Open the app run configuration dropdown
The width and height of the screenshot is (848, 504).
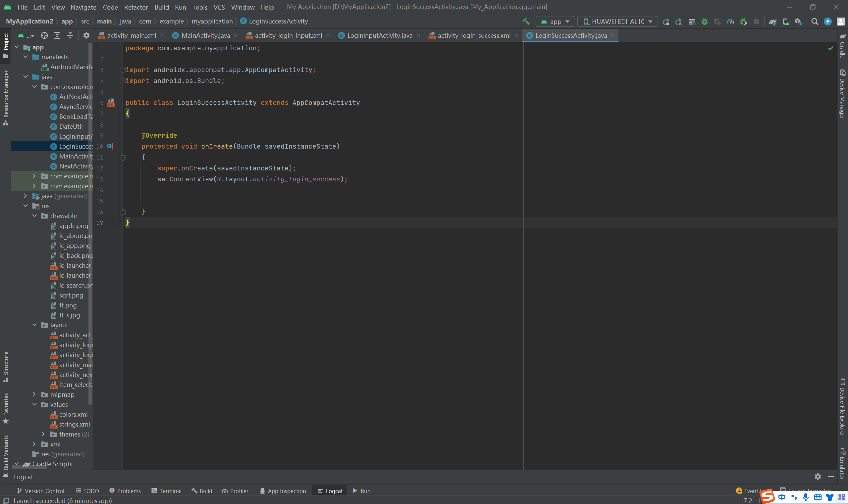click(555, 22)
